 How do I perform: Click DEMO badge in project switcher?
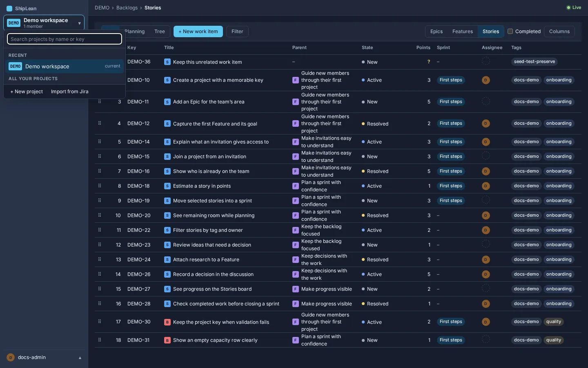point(14,23)
